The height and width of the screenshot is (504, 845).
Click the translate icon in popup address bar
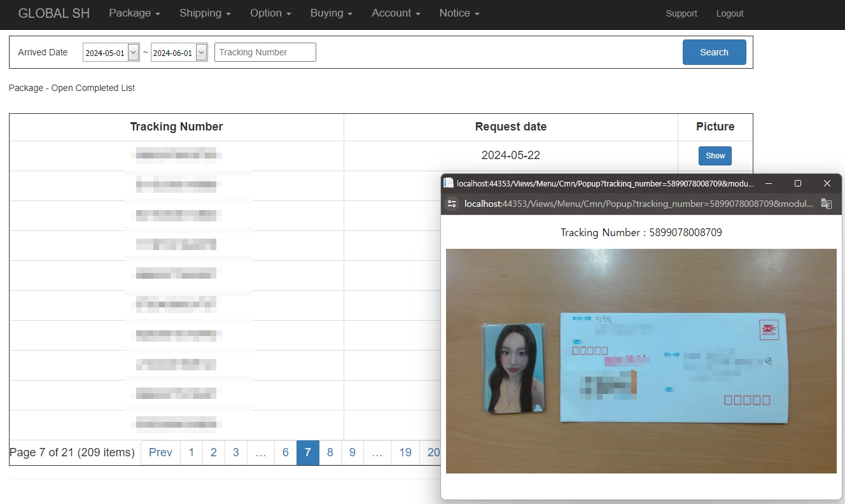click(x=826, y=204)
